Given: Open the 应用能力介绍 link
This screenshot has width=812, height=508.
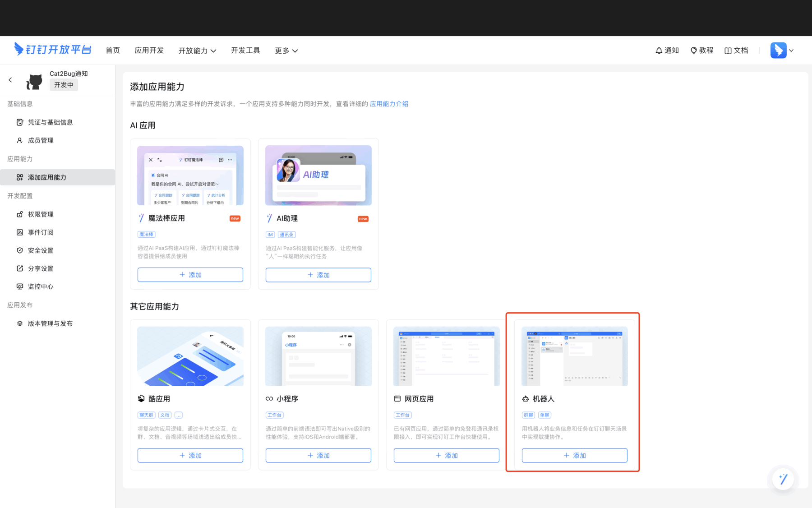Looking at the screenshot, I should [389, 104].
